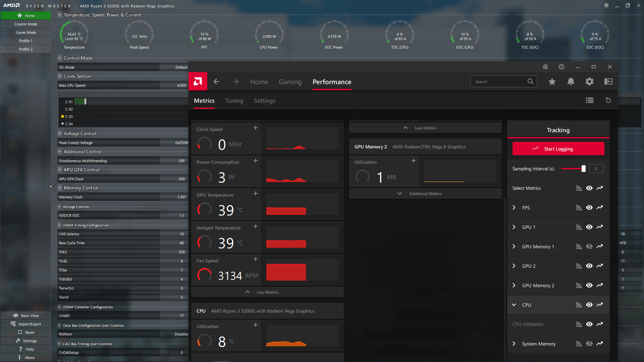Viewport: 644px width, 362px height.
Task: Click the back navigation arrow in AMD Software
Action: click(x=216, y=81)
